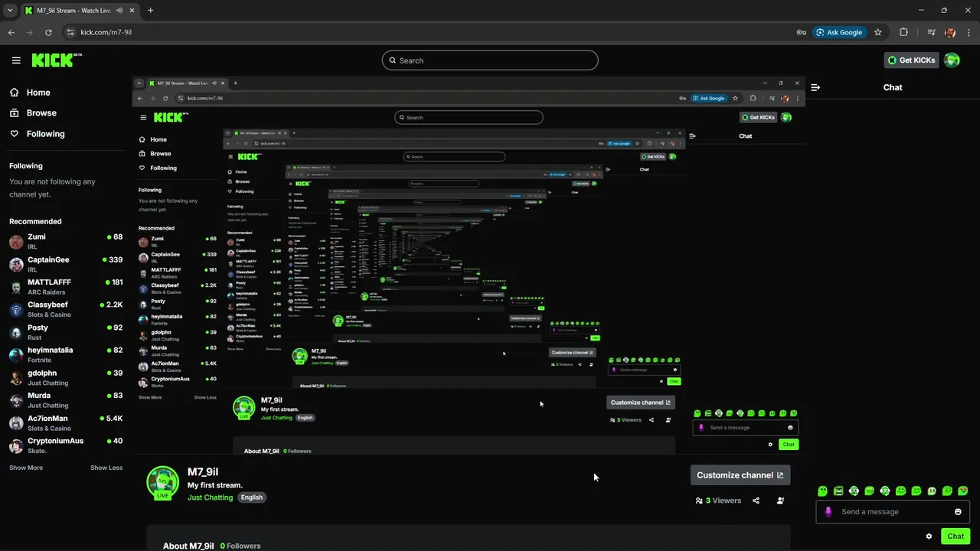Click the user icon right of share
The width and height of the screenshot is (980, 551).
click(780, 500)
